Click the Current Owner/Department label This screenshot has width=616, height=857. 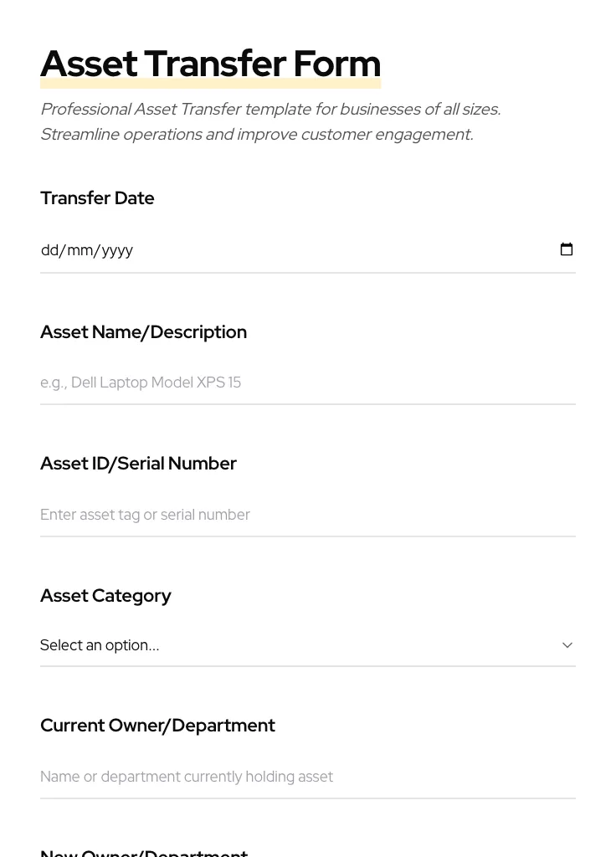click(x=157, y=725)
